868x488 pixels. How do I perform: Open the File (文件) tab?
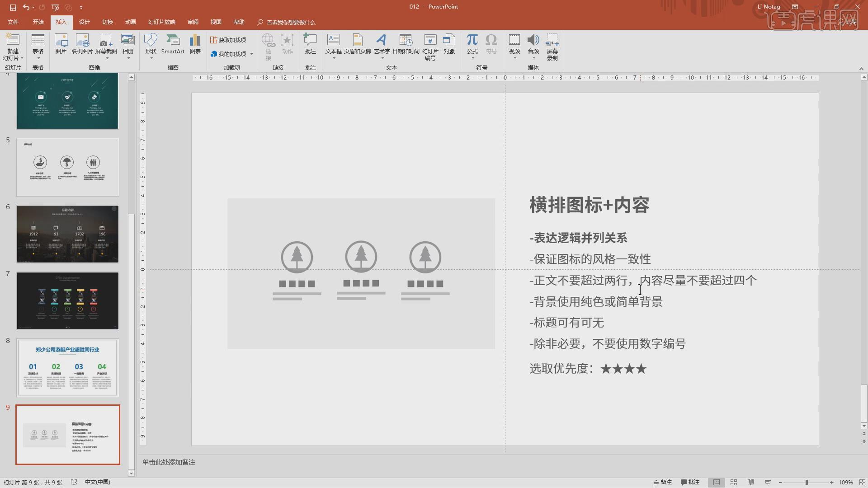click(x=13, y=22)
